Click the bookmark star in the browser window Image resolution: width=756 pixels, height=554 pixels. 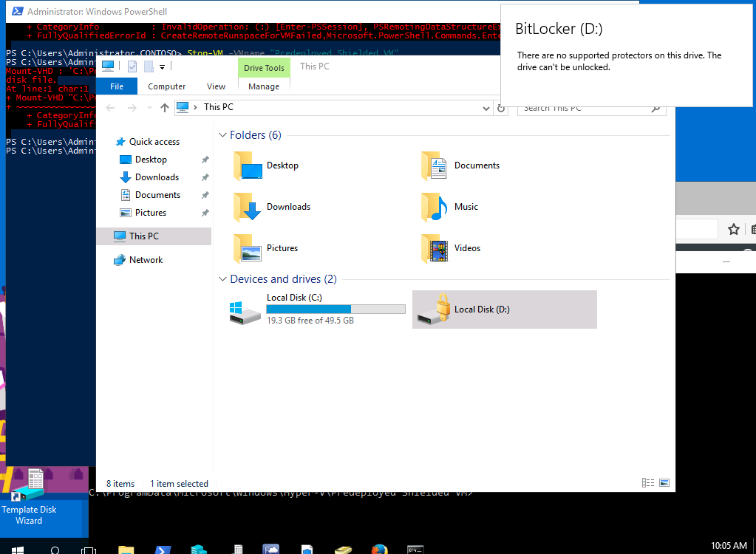pyautogui.click(x=732, y=230)
